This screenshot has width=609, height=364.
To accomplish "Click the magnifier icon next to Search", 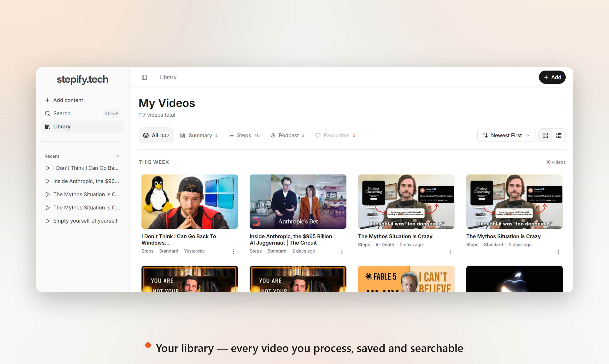I will pos(47,113).
